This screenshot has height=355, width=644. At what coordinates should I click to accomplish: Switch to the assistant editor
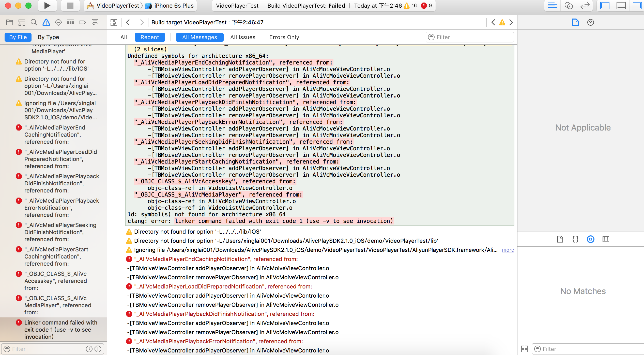(569, 6)
